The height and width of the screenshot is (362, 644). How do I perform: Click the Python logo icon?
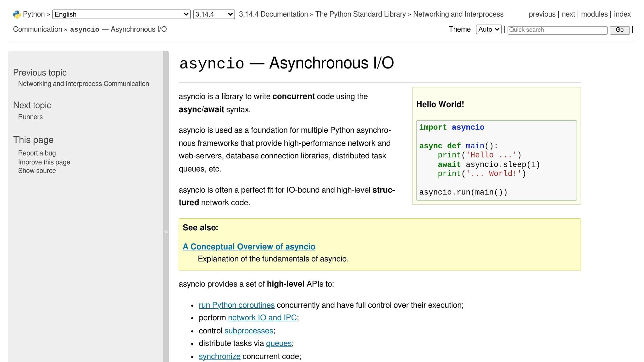(x=17, y=14)
